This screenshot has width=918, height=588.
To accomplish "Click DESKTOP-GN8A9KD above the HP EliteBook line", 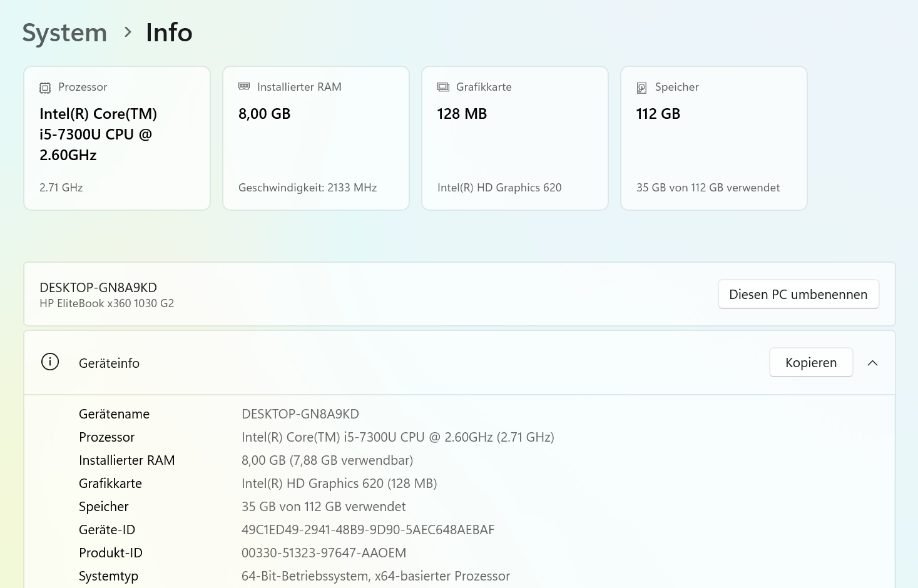I will [98, 288].
